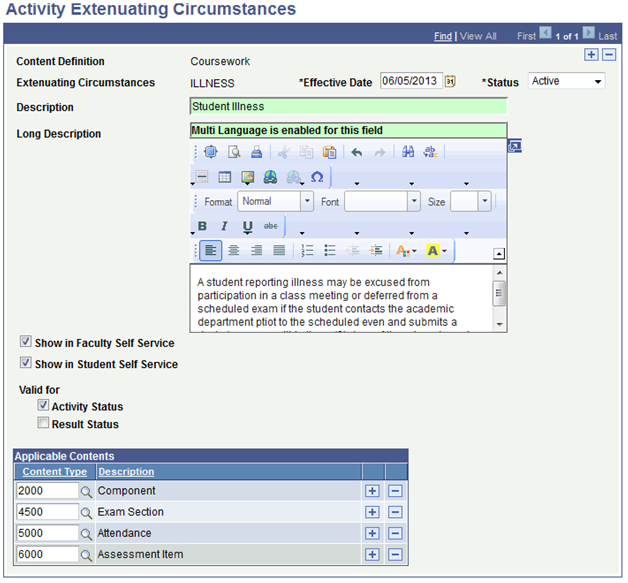Click the View All link
The height and width of the screenshot is (583, 628).
tap(478, 36)
